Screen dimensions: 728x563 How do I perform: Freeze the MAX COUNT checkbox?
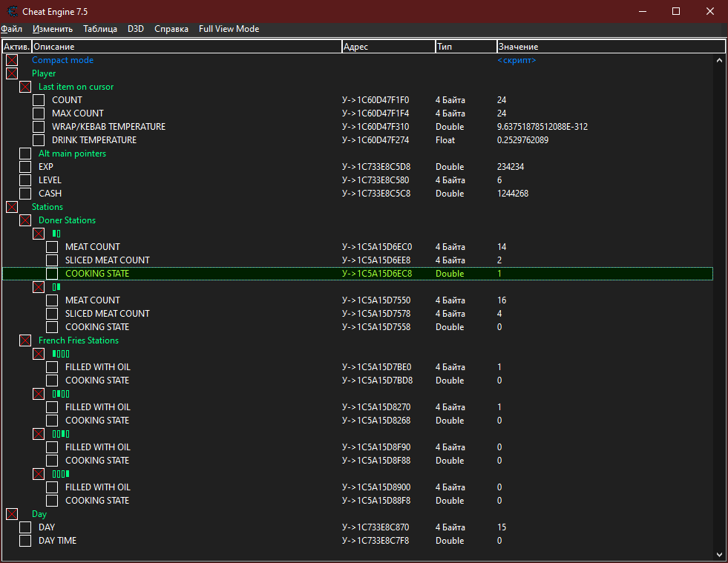pyautogui.click(x=39, y=113)
